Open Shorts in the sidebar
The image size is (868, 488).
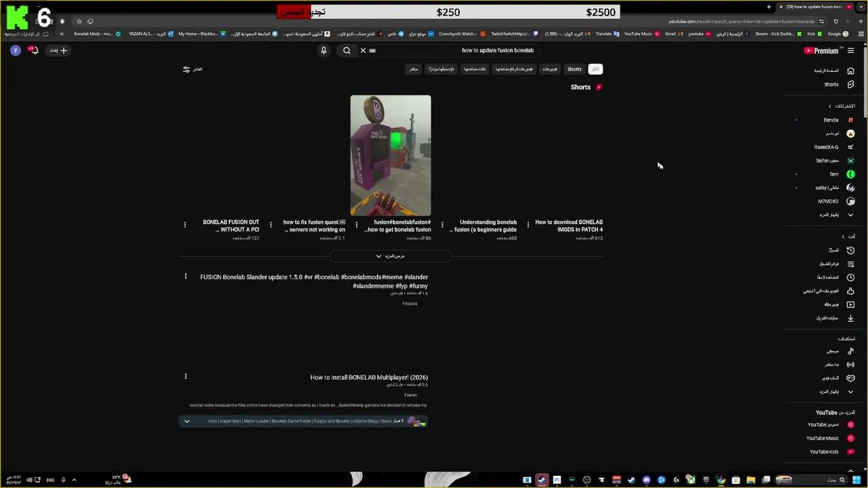coord(839,85)
